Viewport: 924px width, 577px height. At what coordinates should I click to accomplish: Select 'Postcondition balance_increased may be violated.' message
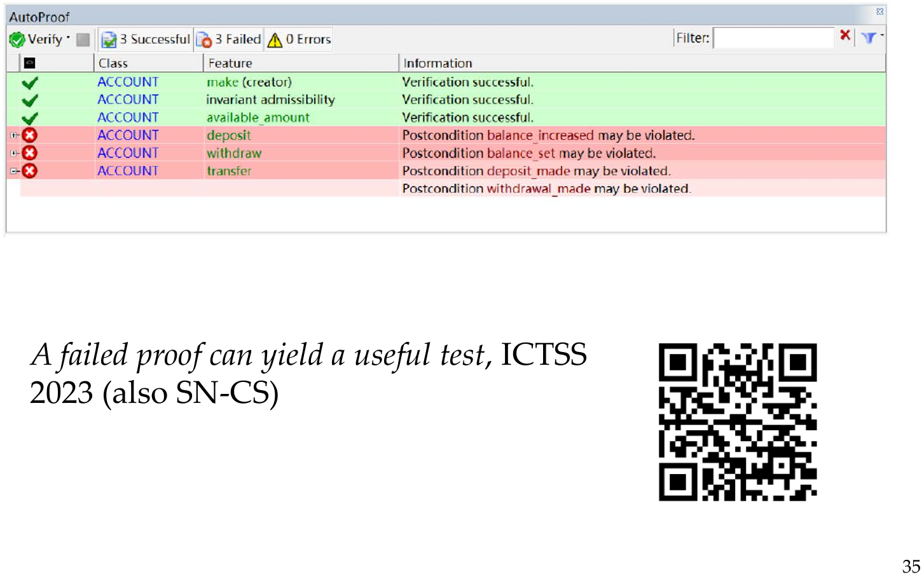coord(548,135)
